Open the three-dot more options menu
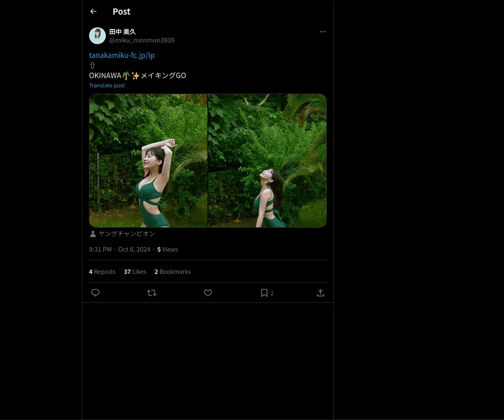 [x=323, y=31]
